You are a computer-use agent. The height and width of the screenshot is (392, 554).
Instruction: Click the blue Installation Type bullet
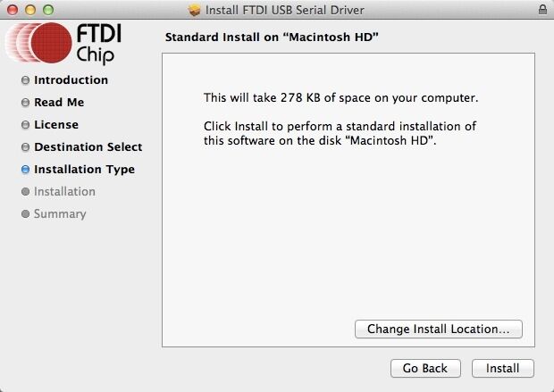coord(25,170)
